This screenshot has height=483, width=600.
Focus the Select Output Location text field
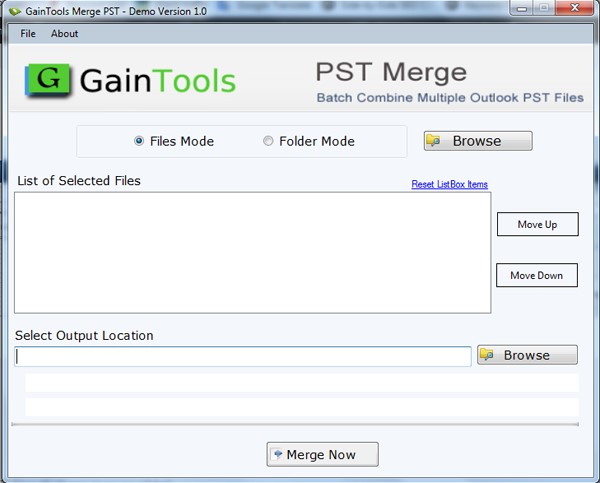(243, 356)
